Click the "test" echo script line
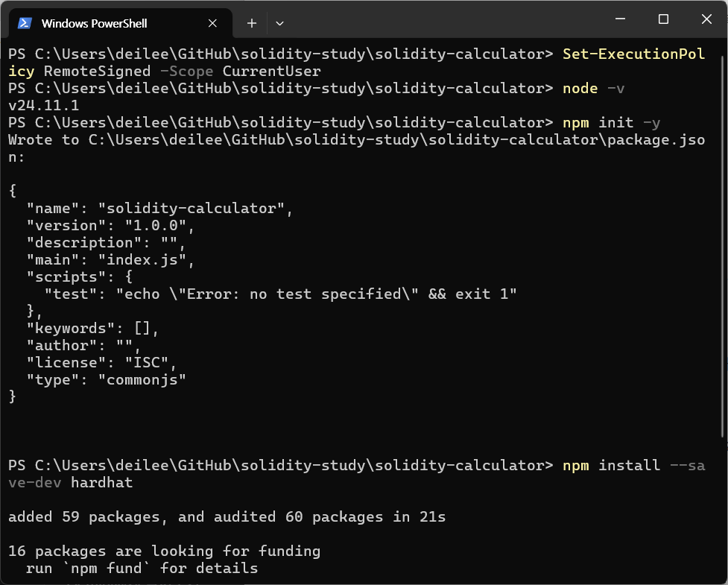 click(280, 294)
